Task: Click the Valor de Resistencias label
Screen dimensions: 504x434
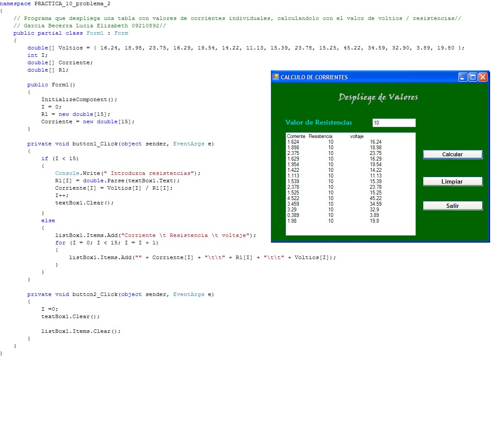Action: [318, 122]
